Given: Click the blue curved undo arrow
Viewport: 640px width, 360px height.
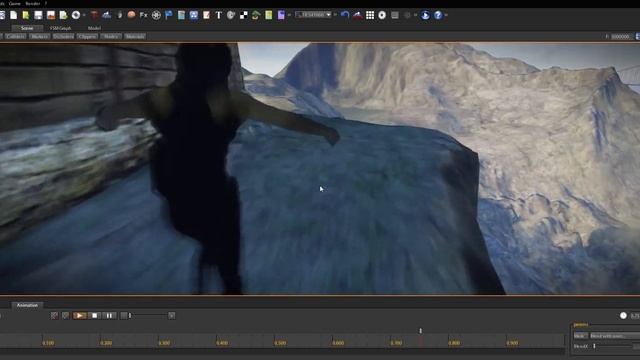Looking at the screenshot, I should click(345, 15).
